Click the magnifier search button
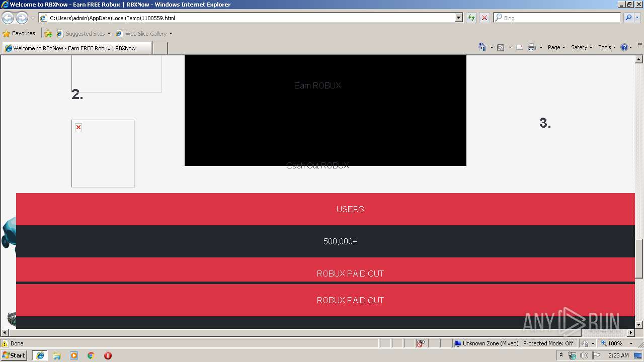Image resolution: width=644 pixels, height=362 pixels. click(628, 18)
